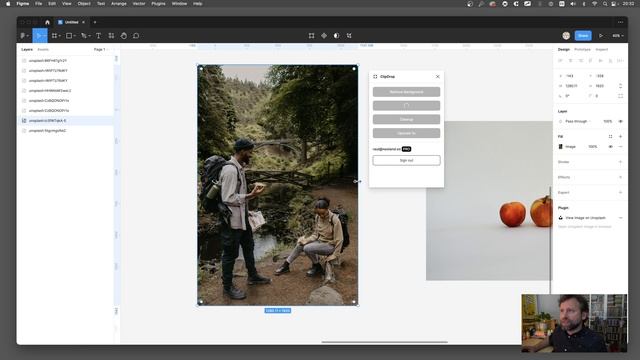Click the blue Share button
The height and width of the screenshot is (360, 640).
tap(583, 36)
